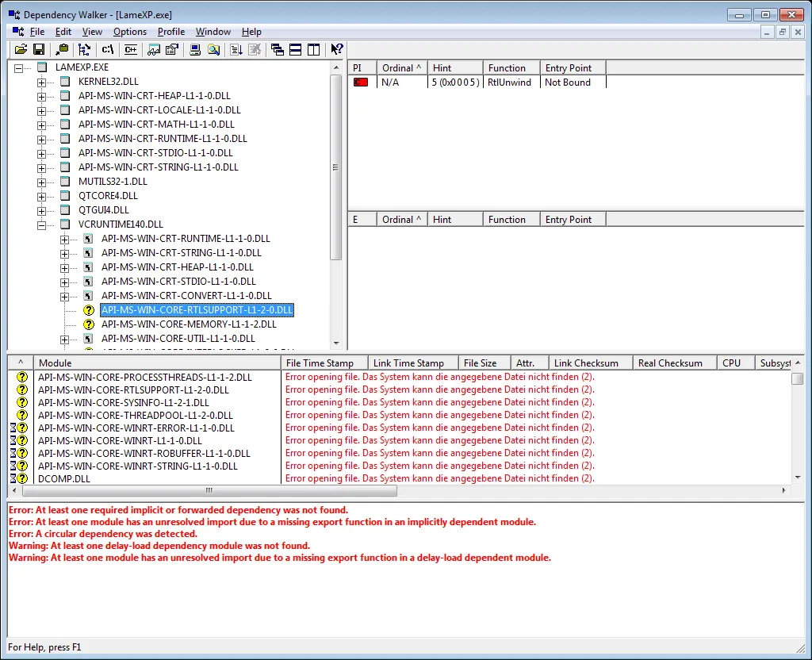812x660 pixels.
Task: Open the Help menu
Action: [x=251, y=32]
